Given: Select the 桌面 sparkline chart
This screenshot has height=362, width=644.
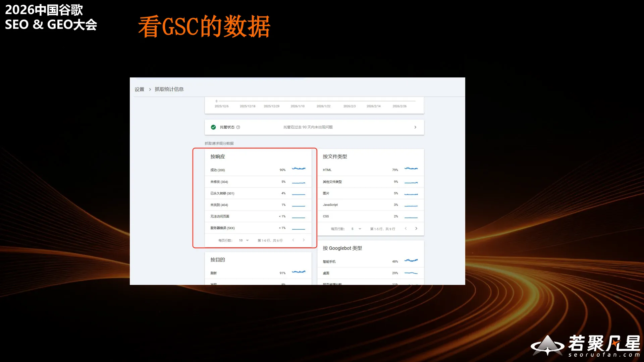Looking at the screenshot, I should tap(411, 273).
